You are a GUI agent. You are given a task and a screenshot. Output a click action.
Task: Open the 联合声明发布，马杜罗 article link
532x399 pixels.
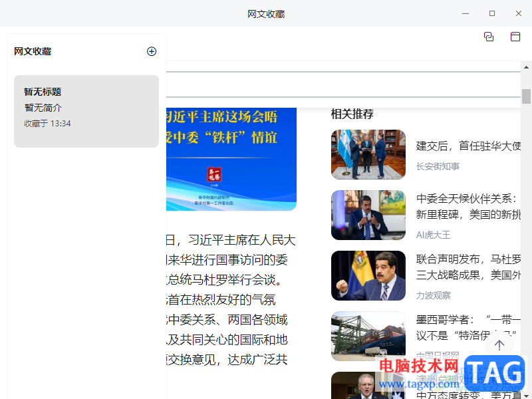pos(468,267)
